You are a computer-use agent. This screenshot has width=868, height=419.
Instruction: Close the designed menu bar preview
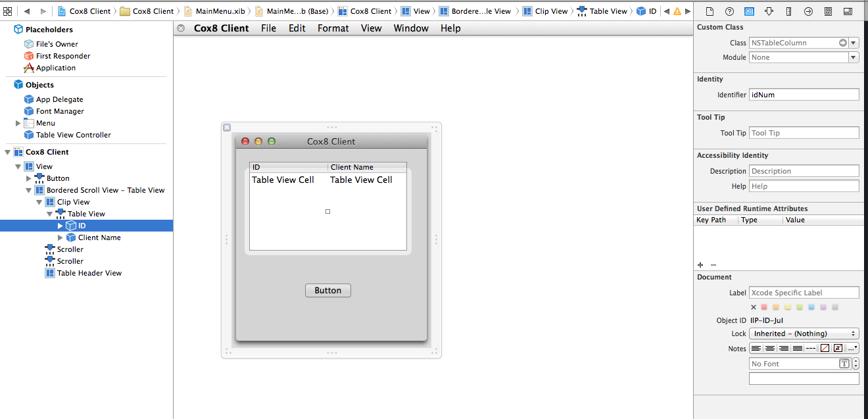click(181, 28)
